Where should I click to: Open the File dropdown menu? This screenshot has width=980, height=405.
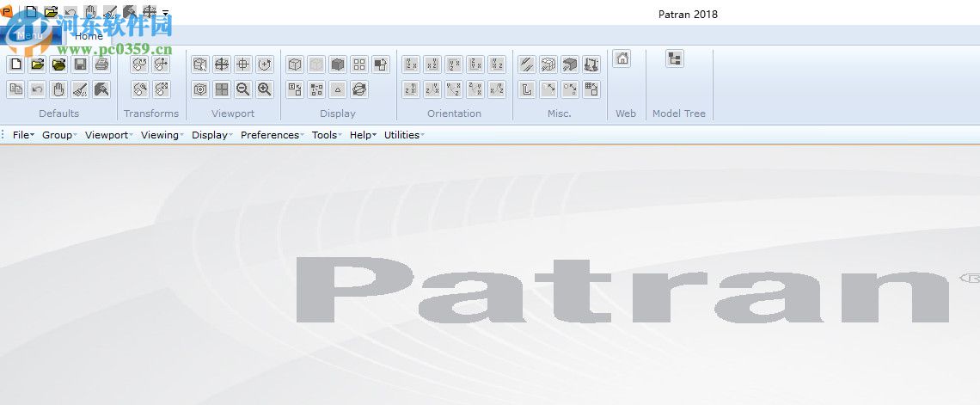[x=23, y=135]
